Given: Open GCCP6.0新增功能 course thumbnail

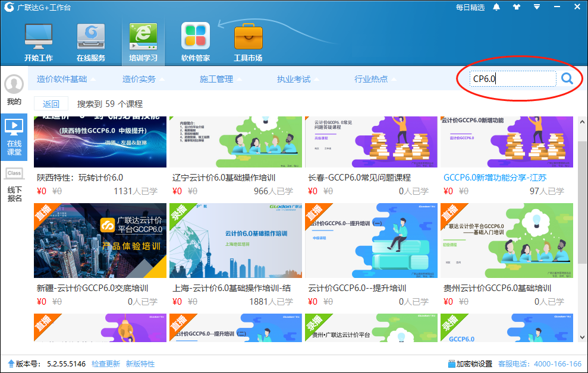Looking at the screenshot, I should point(507,142).
